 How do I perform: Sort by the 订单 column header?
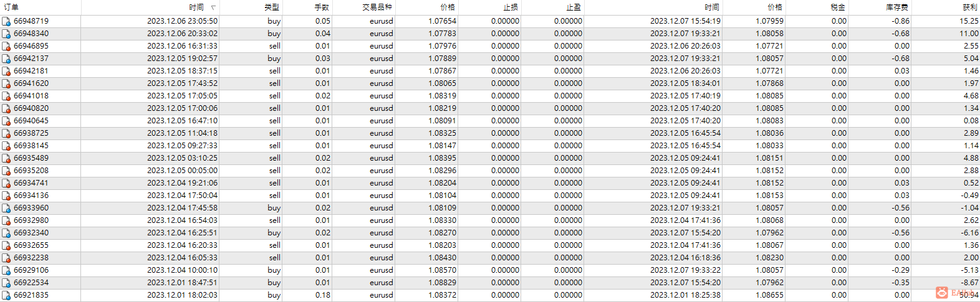coord(11,7)
